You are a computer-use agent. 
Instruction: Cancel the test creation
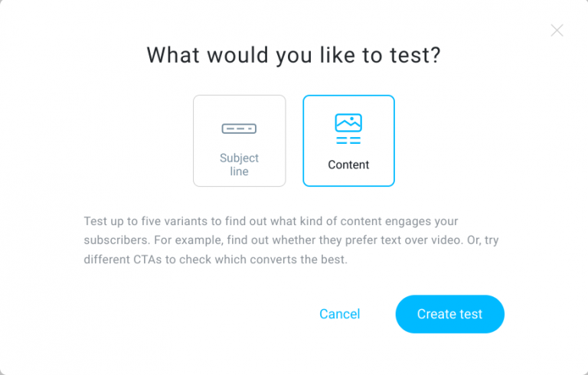point(339,314)
